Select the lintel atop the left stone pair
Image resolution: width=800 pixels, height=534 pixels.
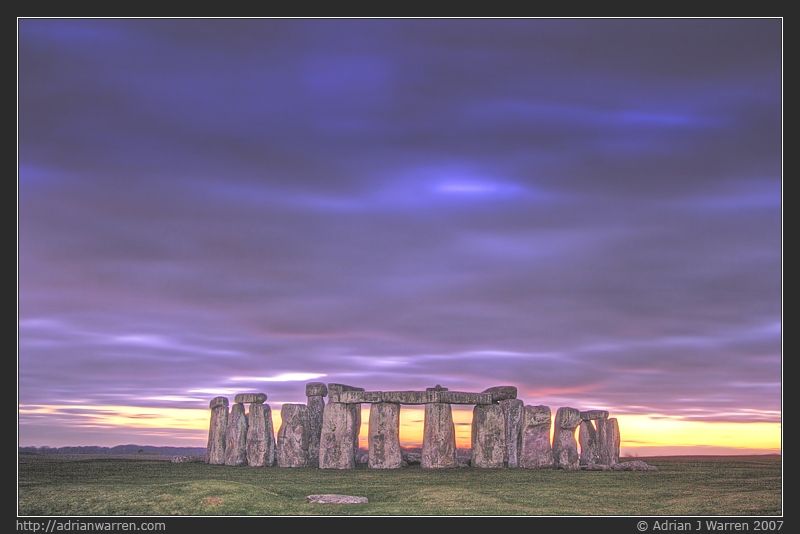250,398
